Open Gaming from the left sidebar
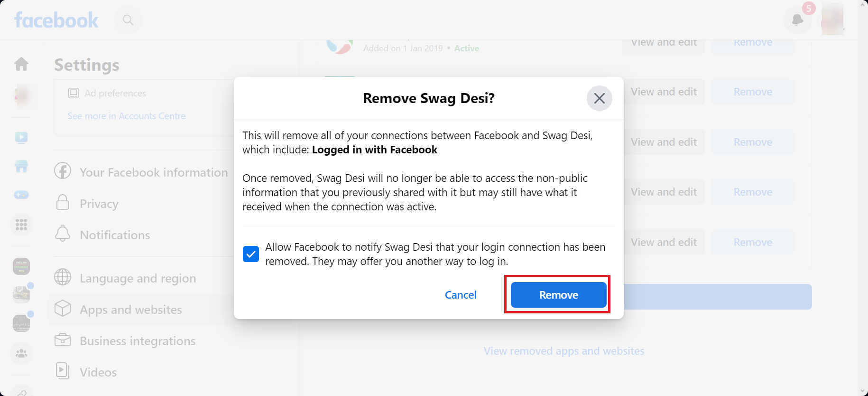The height and width of the screenshot is (396, 868). tap(21, 195)
